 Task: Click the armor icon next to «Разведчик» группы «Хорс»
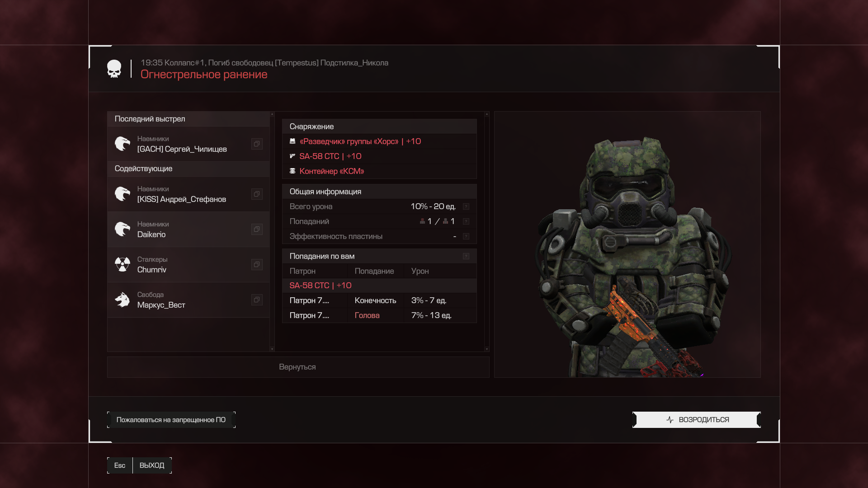point(292,141)
